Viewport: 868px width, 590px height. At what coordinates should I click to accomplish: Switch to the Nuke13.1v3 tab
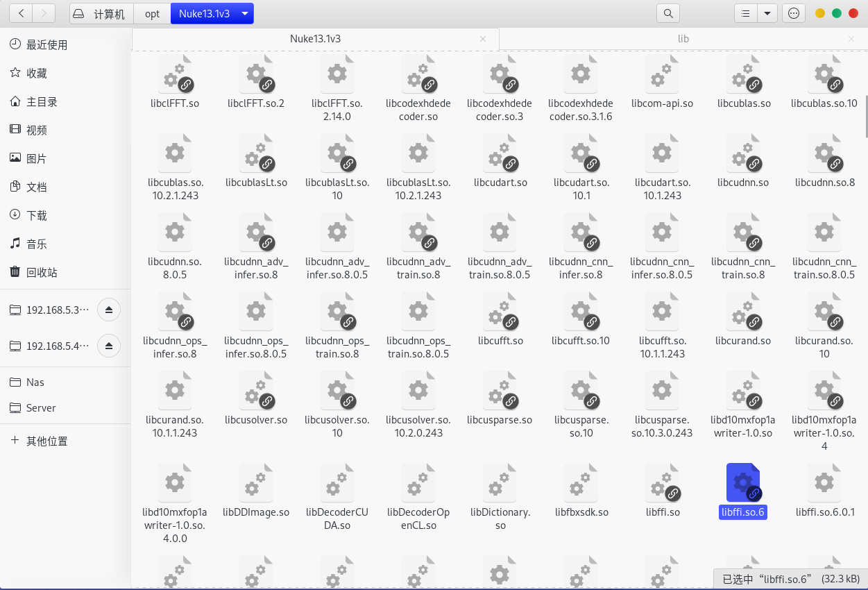pos(315,39)
